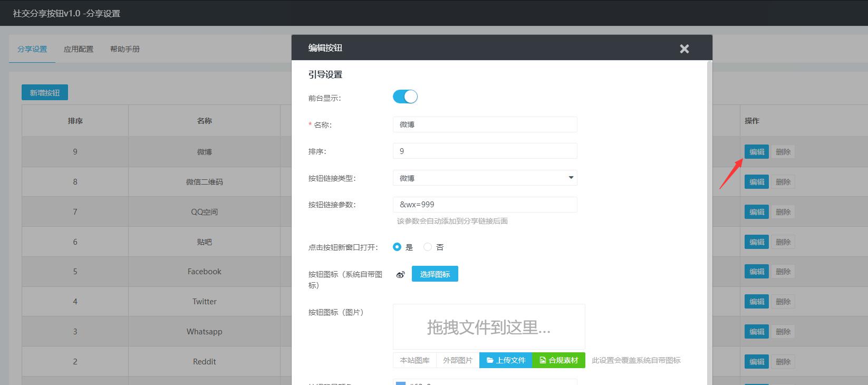The height and width of the screenshot is (385, 868).
Task: Click the 选择图标 button
Action: pos(435,274)
